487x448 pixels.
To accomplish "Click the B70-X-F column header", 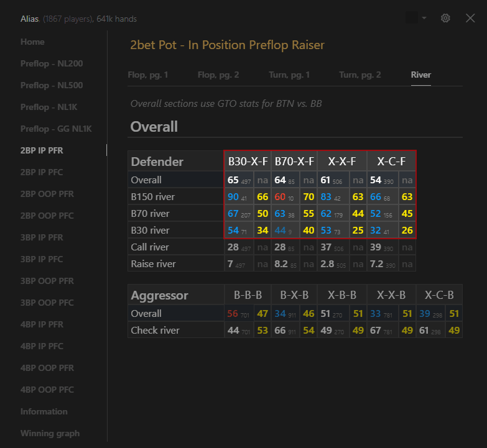I will 294,162.
